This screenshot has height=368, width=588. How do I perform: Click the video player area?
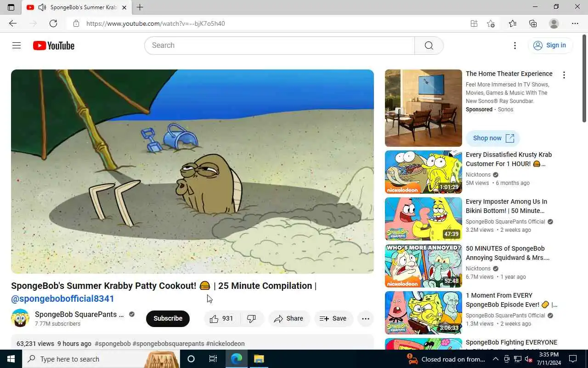click(192, 172)
